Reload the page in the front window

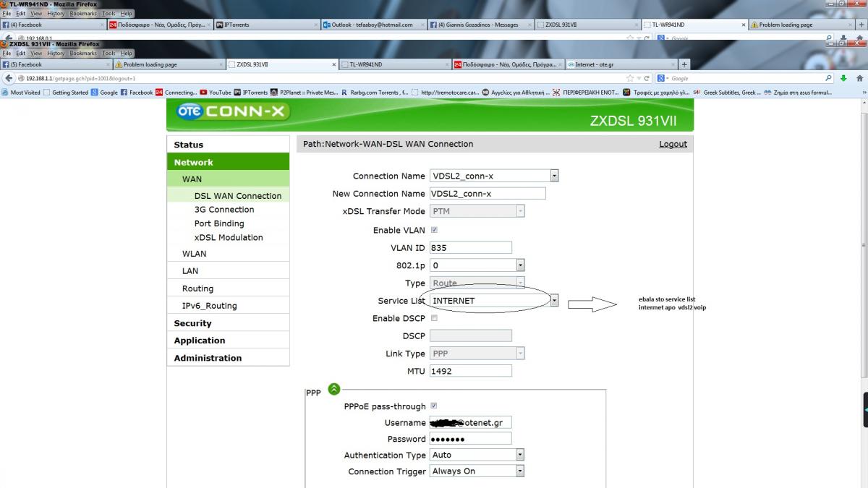coord(647,78)
